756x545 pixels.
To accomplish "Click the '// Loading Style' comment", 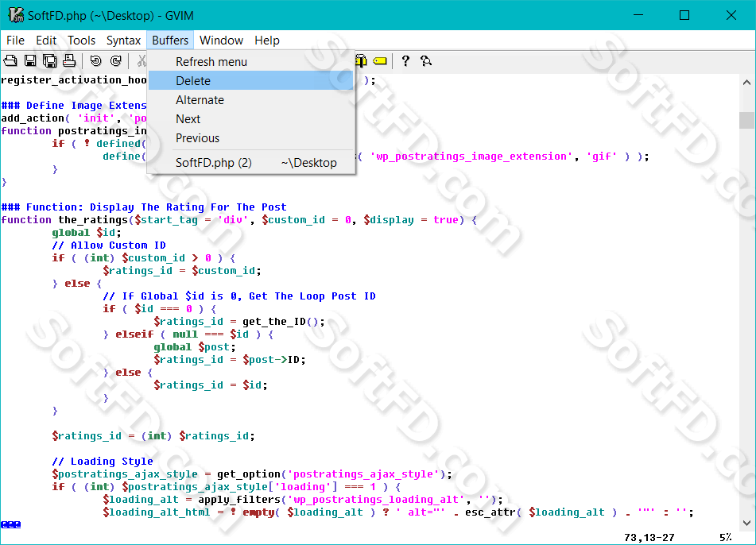I will coord(103,461).
